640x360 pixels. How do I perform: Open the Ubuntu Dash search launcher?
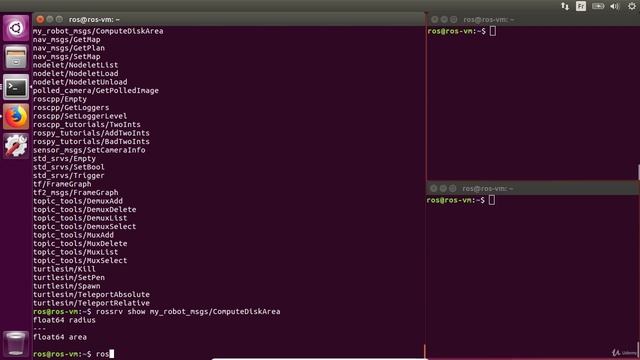pyautogui.click(x=16, y=28)
